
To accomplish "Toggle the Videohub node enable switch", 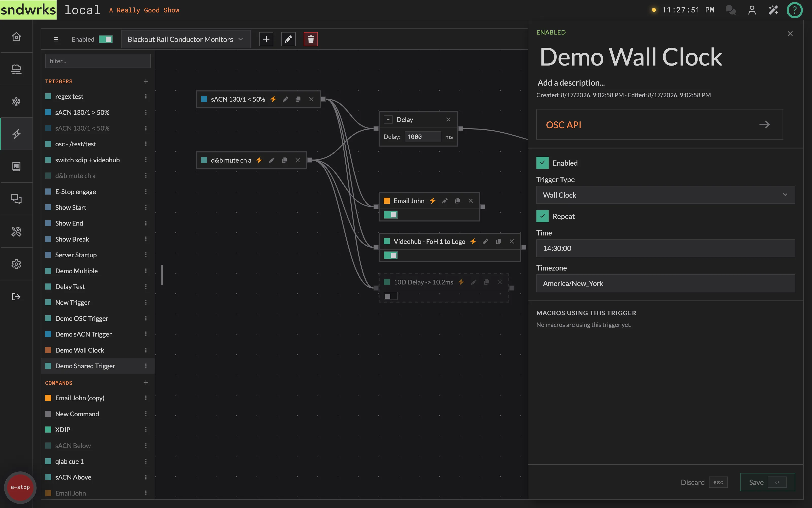I will tap(391, 255).
